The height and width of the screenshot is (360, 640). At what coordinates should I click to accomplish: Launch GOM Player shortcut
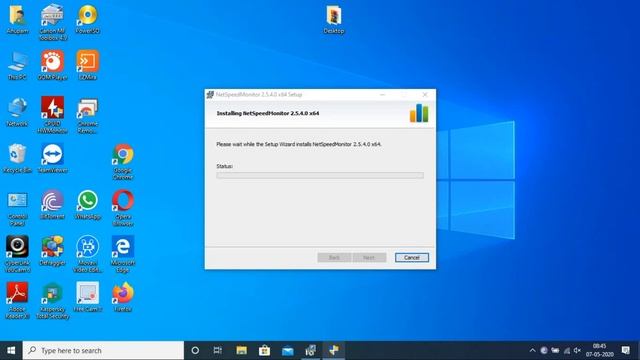point(52,66)
